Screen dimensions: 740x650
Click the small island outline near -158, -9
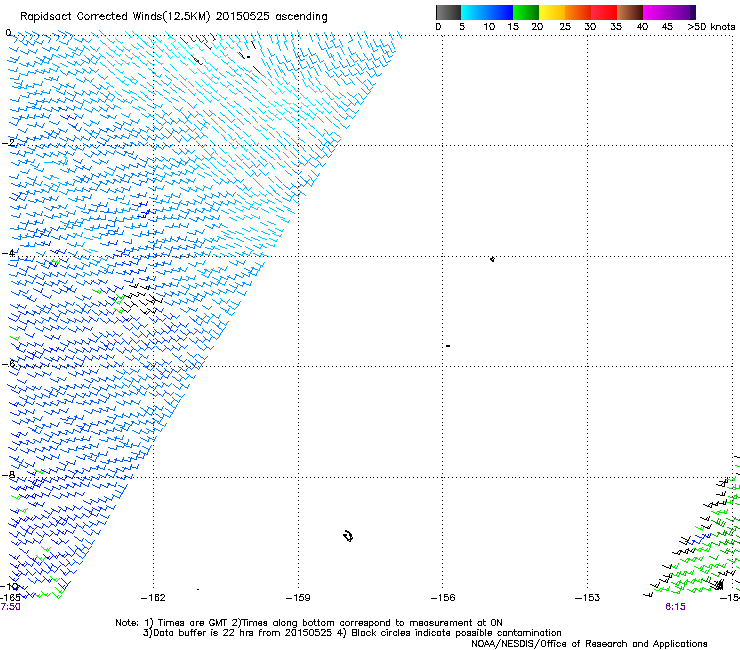point(348,536)
